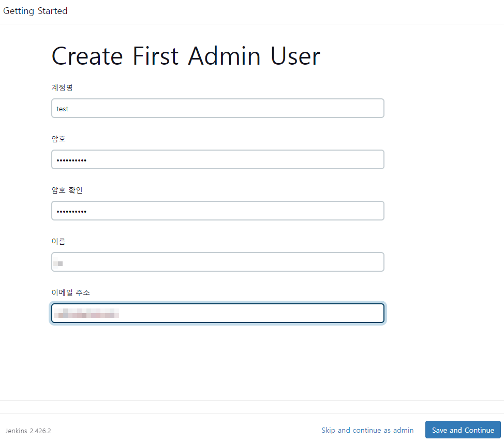Click the Jenkins 2.426.2 version text
Screen dimensions: 504x442
click(28, 431)
